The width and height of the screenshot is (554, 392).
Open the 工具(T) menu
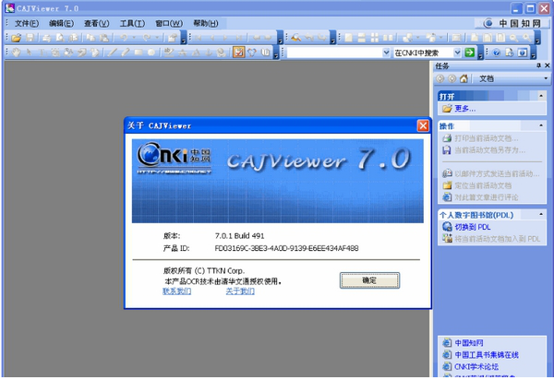132,24
